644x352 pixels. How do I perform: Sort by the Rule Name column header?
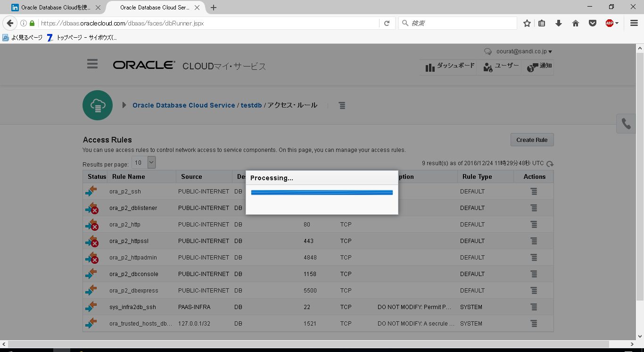[128, 176]
